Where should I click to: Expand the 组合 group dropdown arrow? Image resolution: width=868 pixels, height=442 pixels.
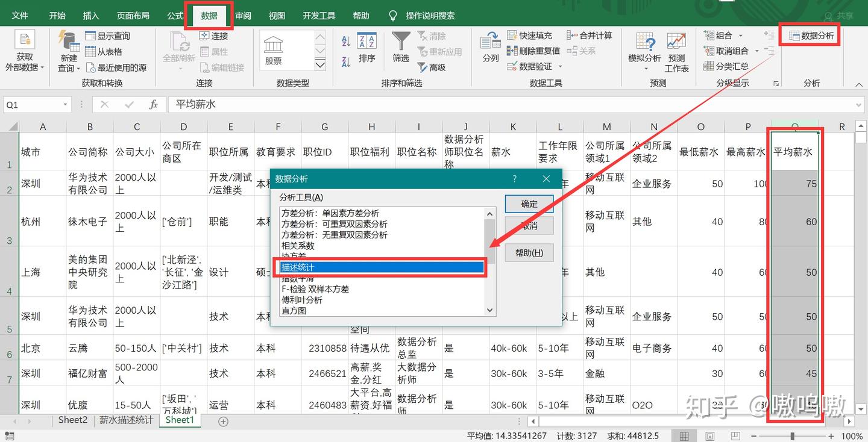coord(740,35)
